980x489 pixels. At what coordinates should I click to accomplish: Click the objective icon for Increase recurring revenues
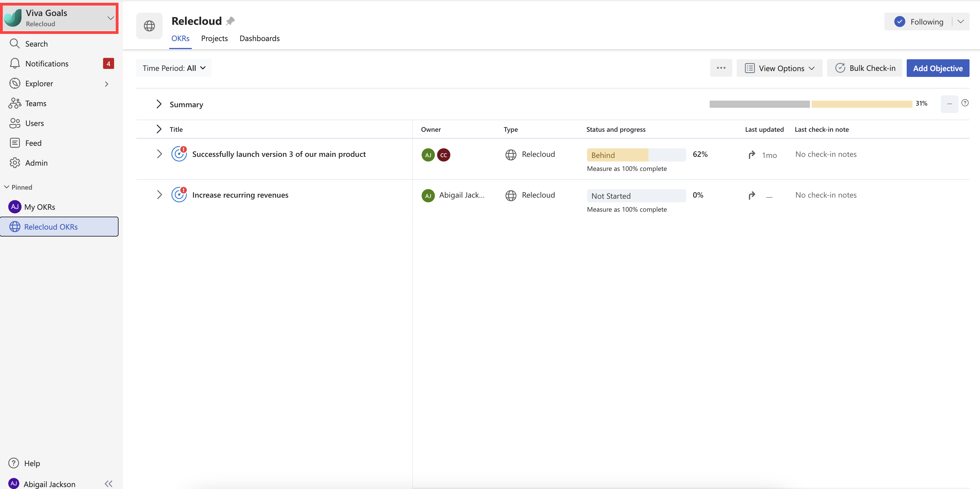pyautogui.click(x=179, y=195)
